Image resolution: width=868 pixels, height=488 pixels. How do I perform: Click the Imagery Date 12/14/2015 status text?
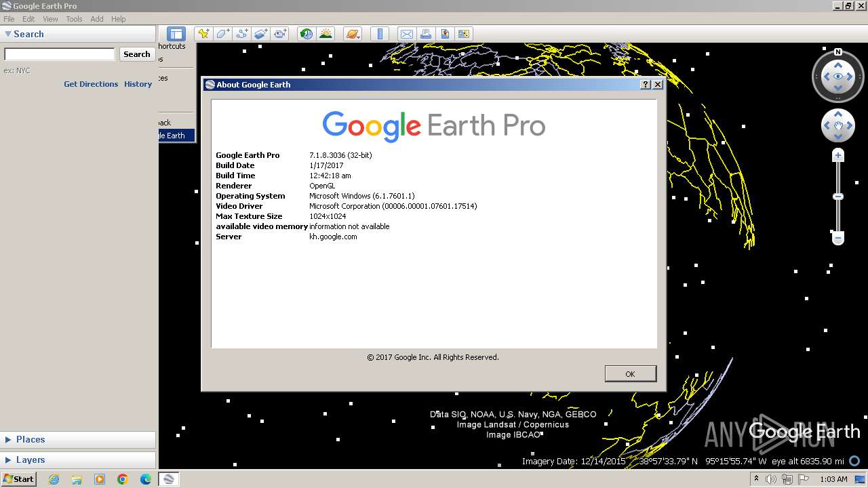(x=574, y=462)
